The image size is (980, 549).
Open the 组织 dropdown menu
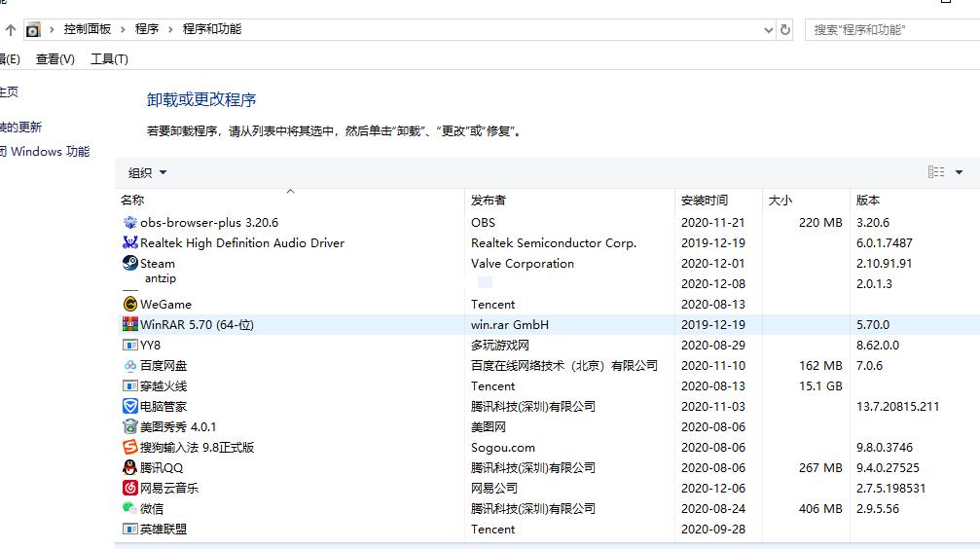[x=148, y=172]
